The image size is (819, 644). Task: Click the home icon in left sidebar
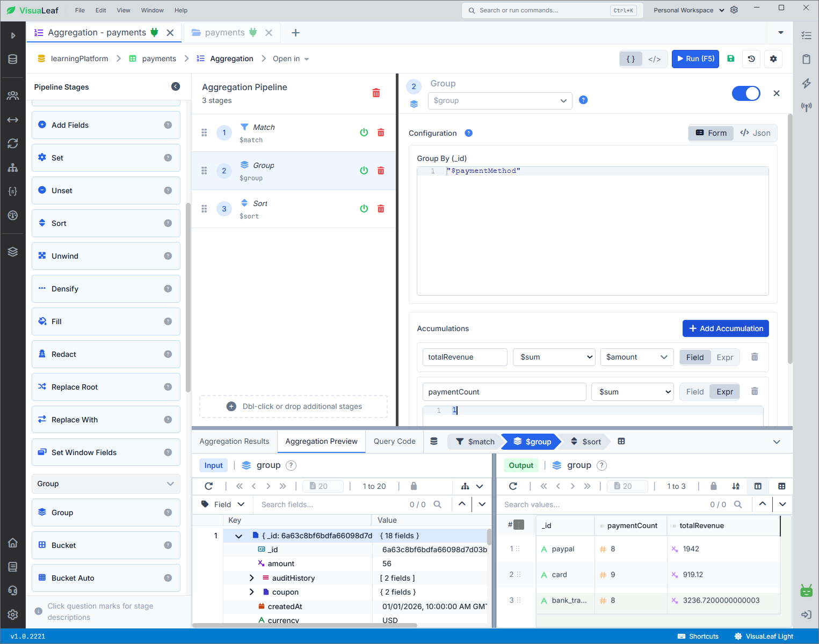pos(13,543)
